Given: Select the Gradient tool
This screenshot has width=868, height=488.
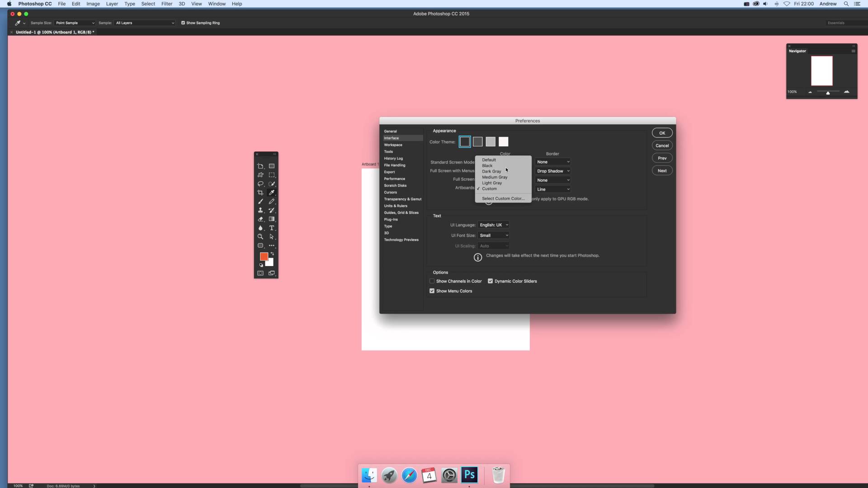Looking at the screenshot, I should pos(272,219).
